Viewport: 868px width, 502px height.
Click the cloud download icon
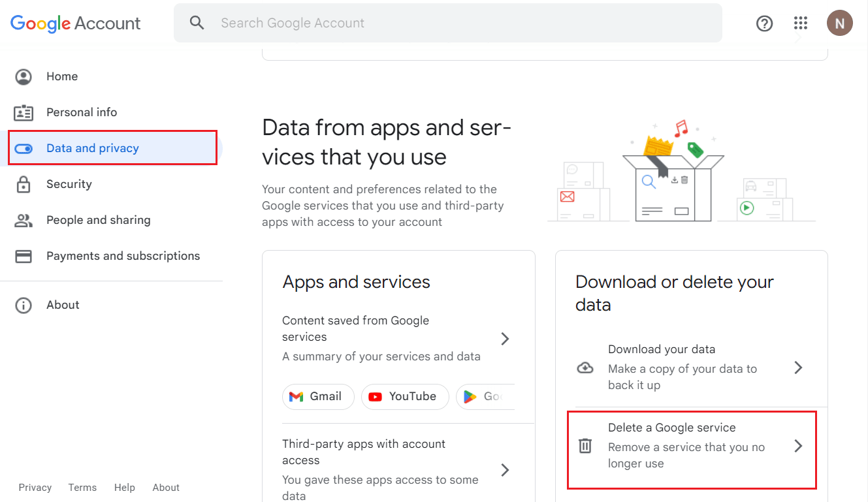[585, 368]
